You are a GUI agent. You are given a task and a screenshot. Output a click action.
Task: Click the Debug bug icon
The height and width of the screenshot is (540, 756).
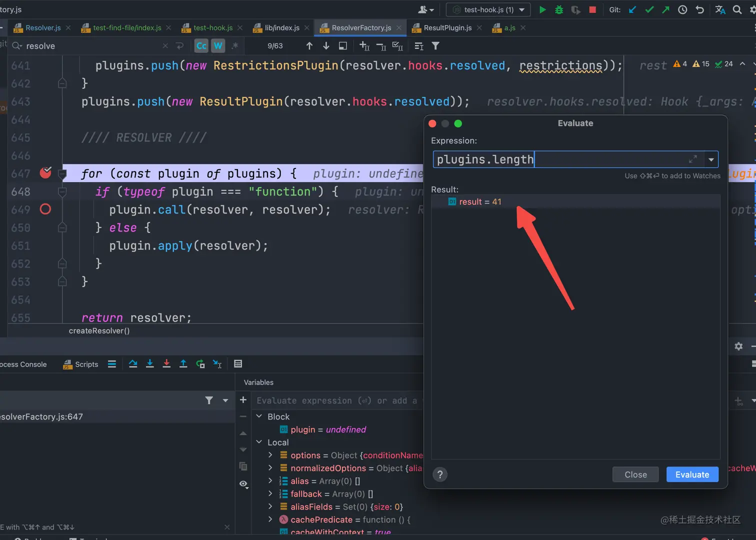tap(559, 9)
